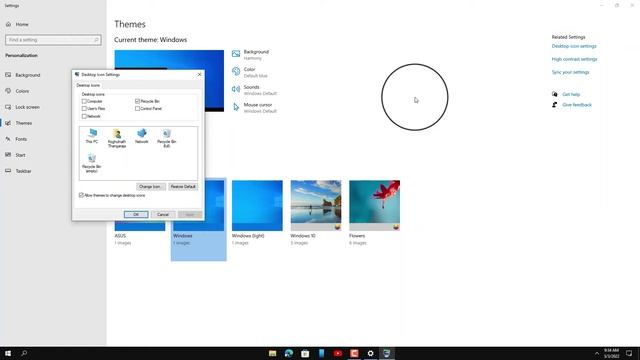
Task: Open High contrast settings link
Action: pos(574,59)
